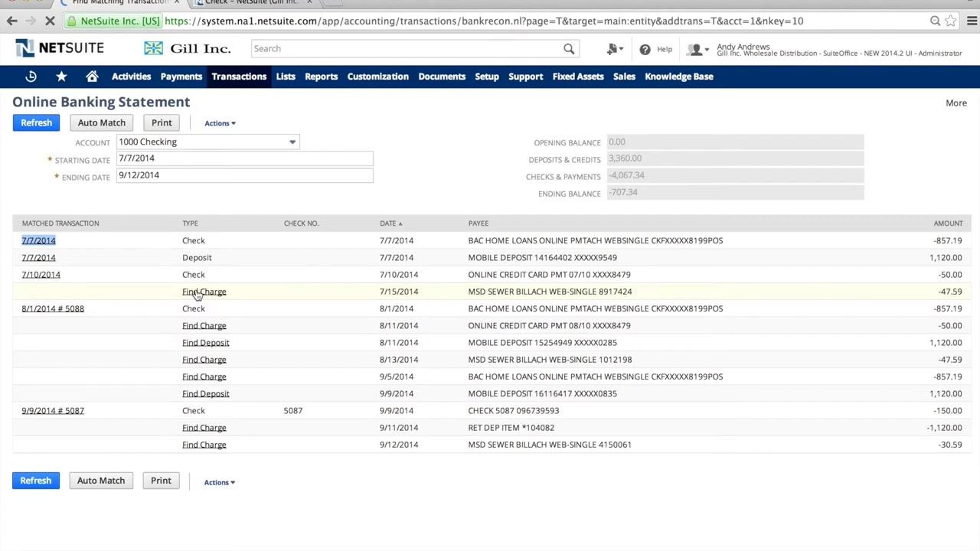Click the address bar zoom magnifier icon
980x551 pixels.
[x=935, y=21]
